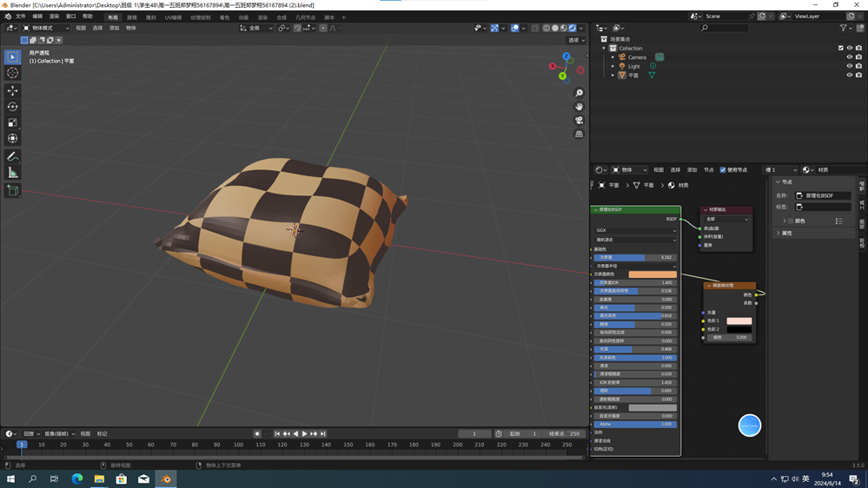The image size is (868, 488).
Task: Hide 平面 object using its eye icon
Action: point(850,75)
